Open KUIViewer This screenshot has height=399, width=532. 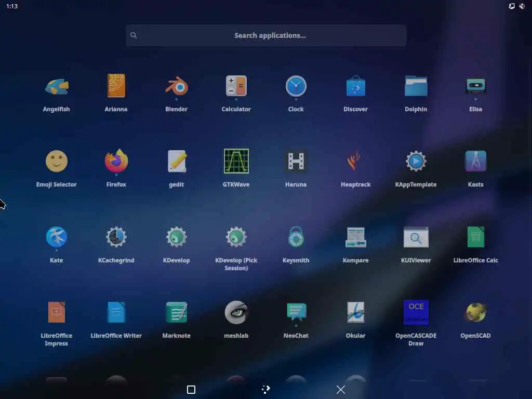tap(416, 237)
